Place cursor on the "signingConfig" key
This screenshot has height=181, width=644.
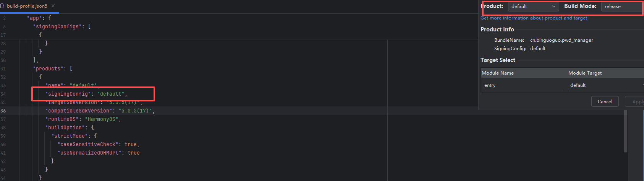click(68, 94)
